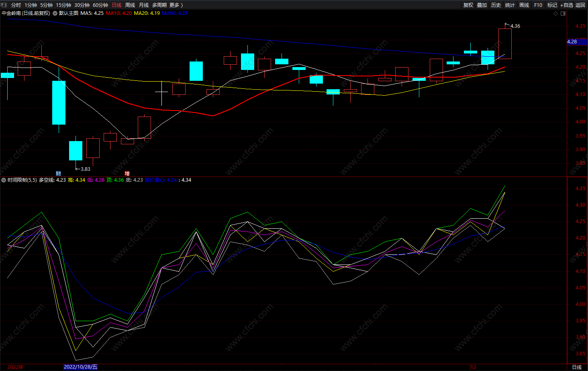Click the 高: 4.34 value
Image resolution: width=588 pixels, height=371 pixels.
click(x=77, y=180)
